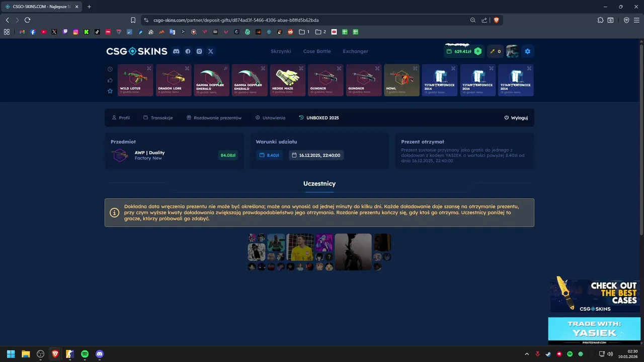The image size is (644, 362).
Task: Click the Trade With Yasiek banner
Action: coord(594,330)
